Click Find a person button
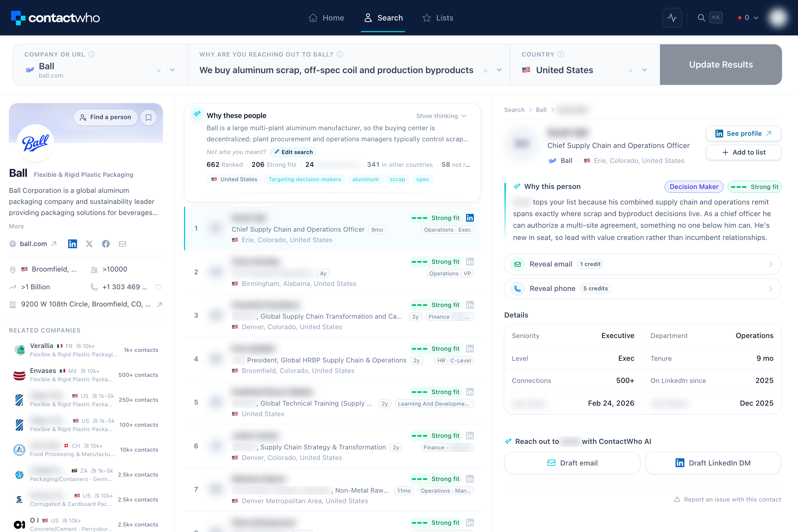This screenshot has width=798, height=532. point(106,117)
